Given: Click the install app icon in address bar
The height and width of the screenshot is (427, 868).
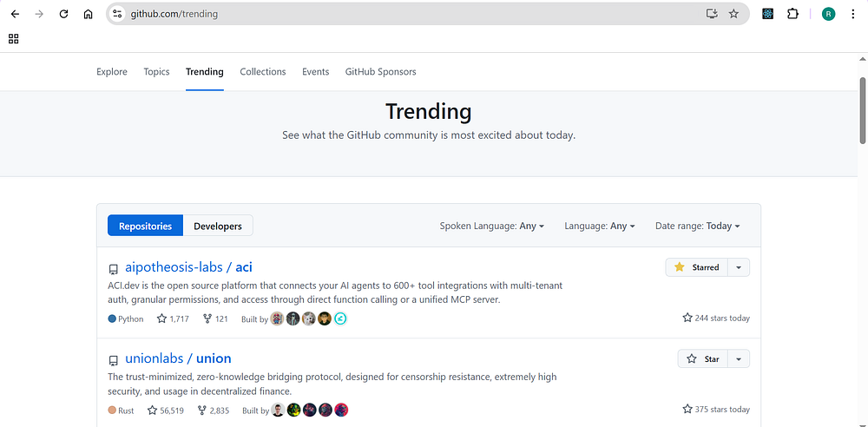Looking at the screenshot, I should coord(712,14).
